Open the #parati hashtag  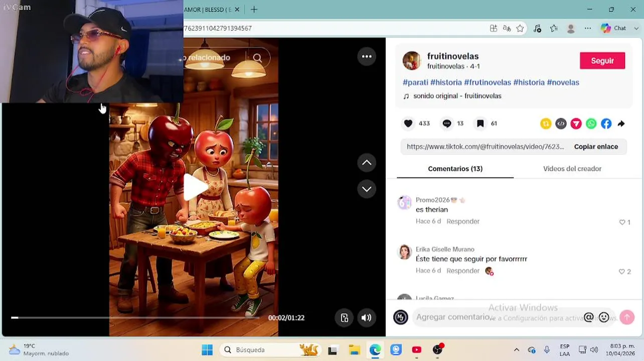tap(415, 82)
